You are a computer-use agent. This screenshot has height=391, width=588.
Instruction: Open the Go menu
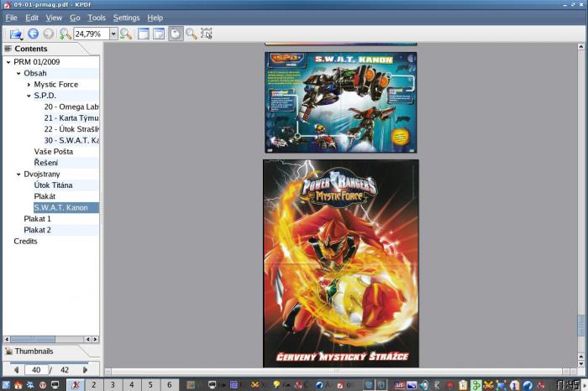click(x=75, y=18)
